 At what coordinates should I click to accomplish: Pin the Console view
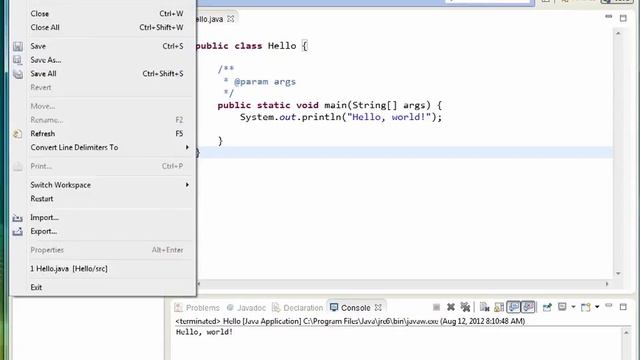547,307
